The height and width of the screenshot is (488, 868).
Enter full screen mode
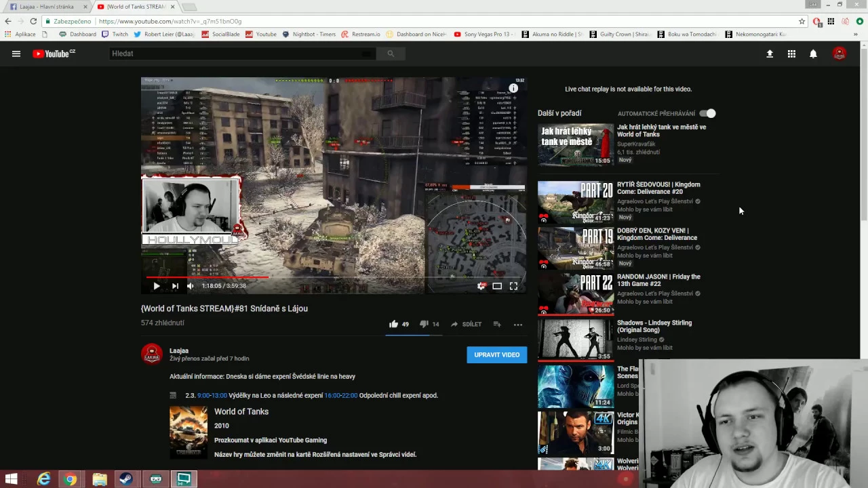[513, 286]
